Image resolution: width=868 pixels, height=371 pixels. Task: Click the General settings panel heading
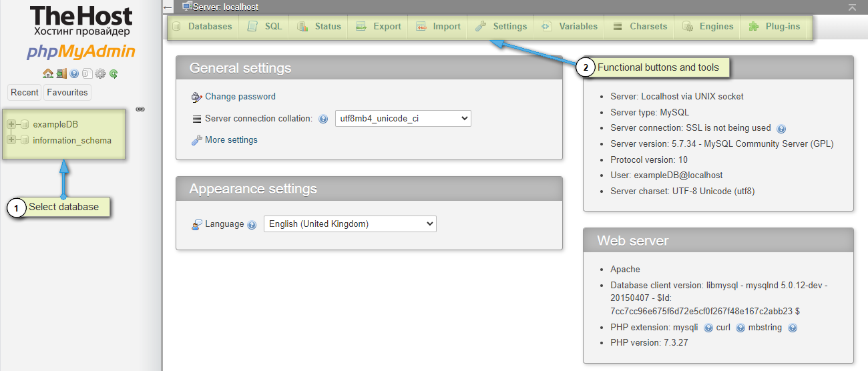pyautogui.click(x=240, y=68)
